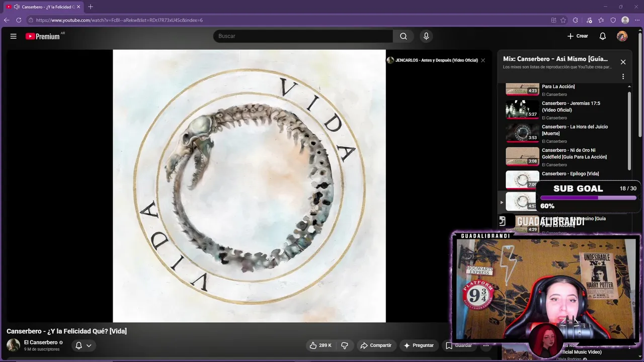The width and height of the screenshot is (644, 362).
Task: Go to YouTube Premium home logo
Action: (42, 36)
